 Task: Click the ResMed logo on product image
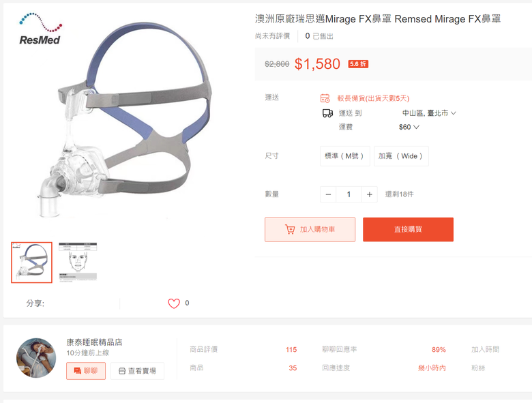point(40,29)
